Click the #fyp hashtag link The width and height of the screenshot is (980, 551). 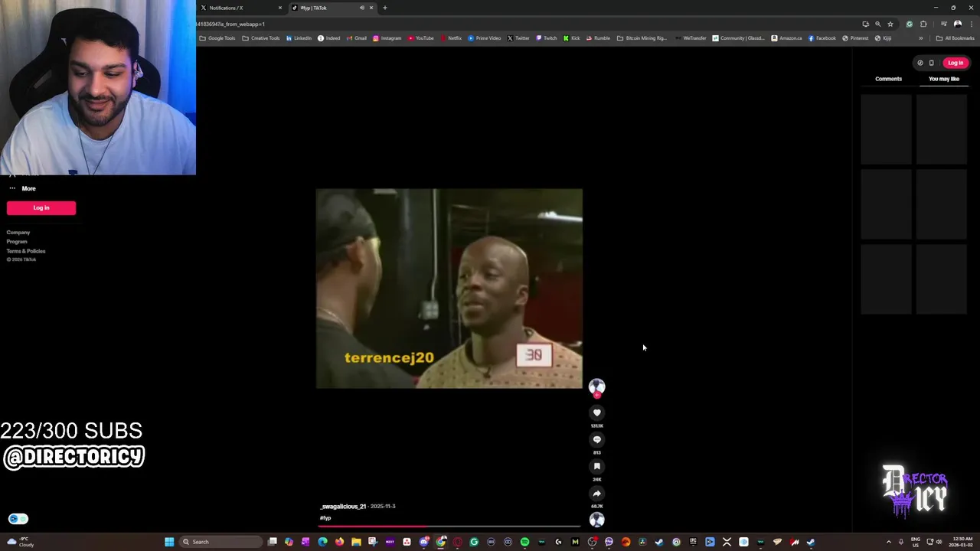pyautogui.click(x=325, y=518)
